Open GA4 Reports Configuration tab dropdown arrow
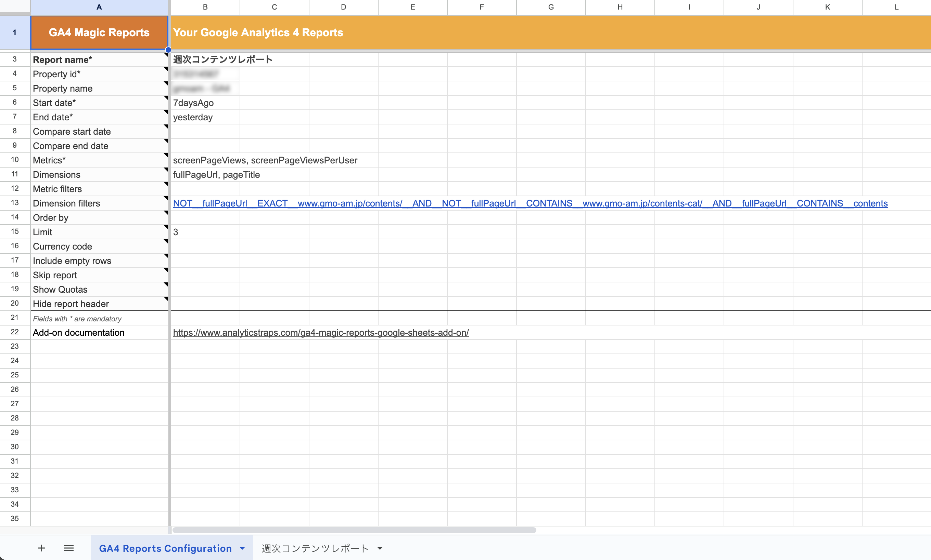Screen dimensions: 931x560 242,548
